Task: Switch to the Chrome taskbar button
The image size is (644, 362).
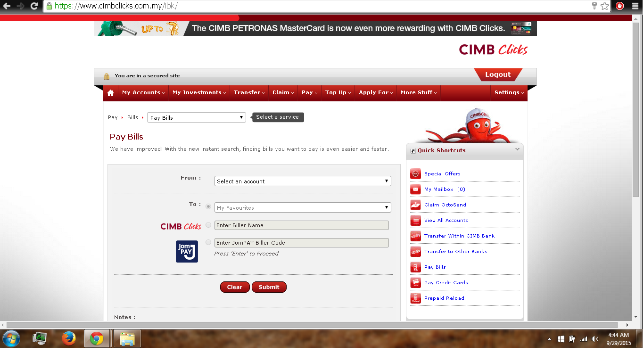Action: (x=97, y=338)
